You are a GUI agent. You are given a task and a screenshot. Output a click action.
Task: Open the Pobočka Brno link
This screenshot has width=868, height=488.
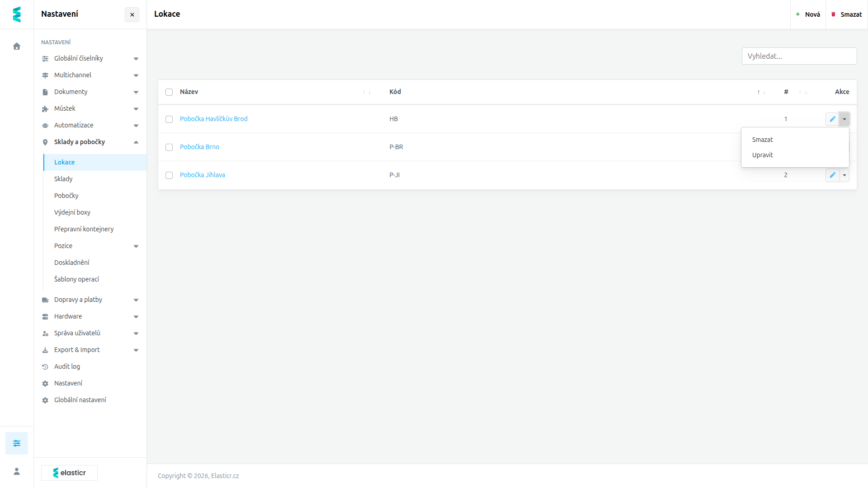(x=199, y=147)
